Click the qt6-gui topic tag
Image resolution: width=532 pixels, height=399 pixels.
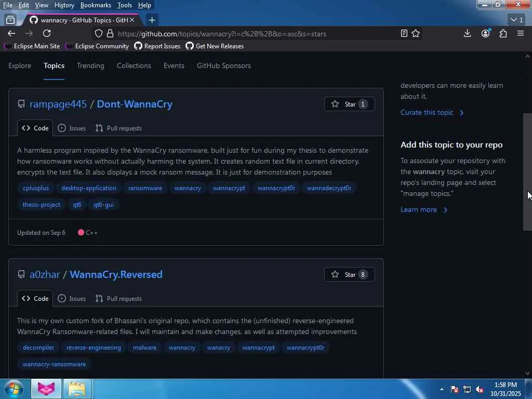tap(103, 205)
